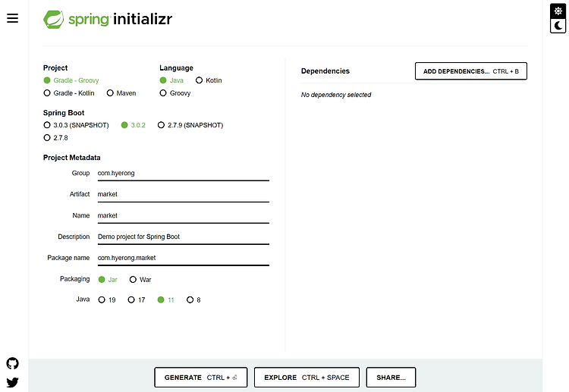Image resolution: width=569 pixels, height=392 pixels.
Task: Open the hamburger menu
Action: [x=12, y=18]
